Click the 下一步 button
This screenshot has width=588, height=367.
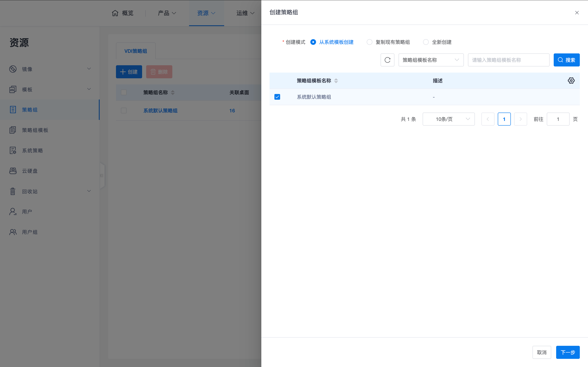tap(568, 352)
